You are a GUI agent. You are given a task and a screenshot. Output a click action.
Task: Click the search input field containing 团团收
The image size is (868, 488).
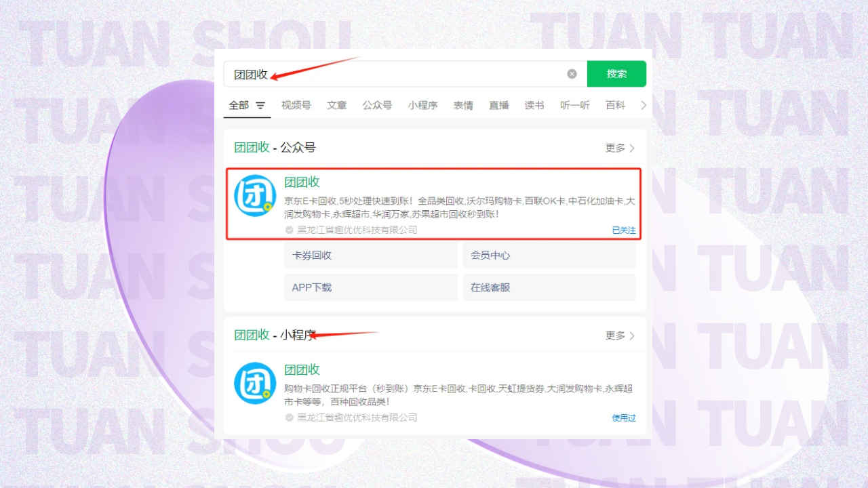click(405, 74)
